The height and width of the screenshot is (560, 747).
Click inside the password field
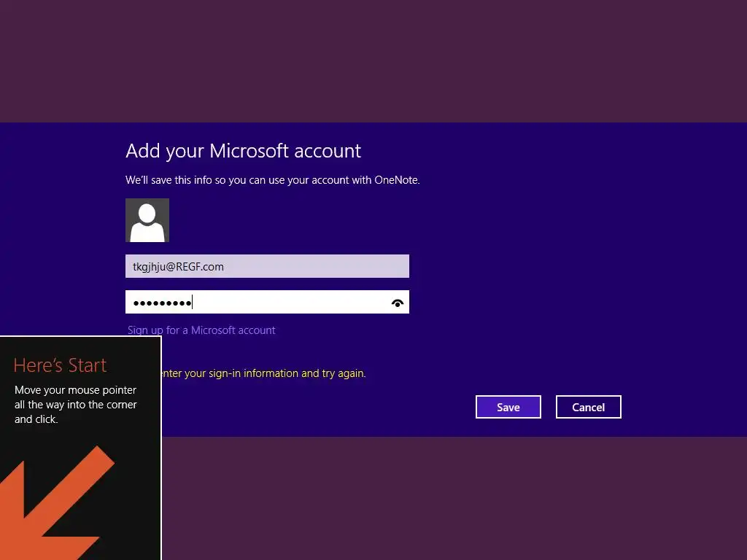pos(267,302)
